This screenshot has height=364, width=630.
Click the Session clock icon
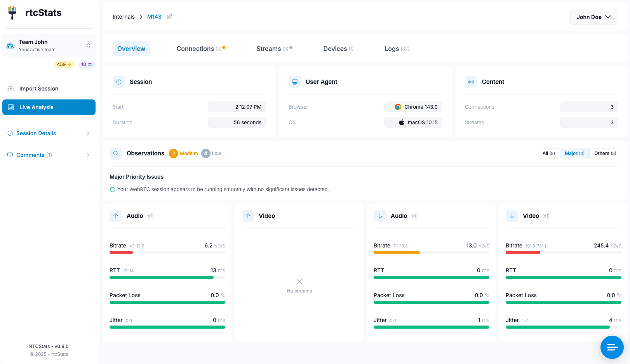(x=119, y=82)
